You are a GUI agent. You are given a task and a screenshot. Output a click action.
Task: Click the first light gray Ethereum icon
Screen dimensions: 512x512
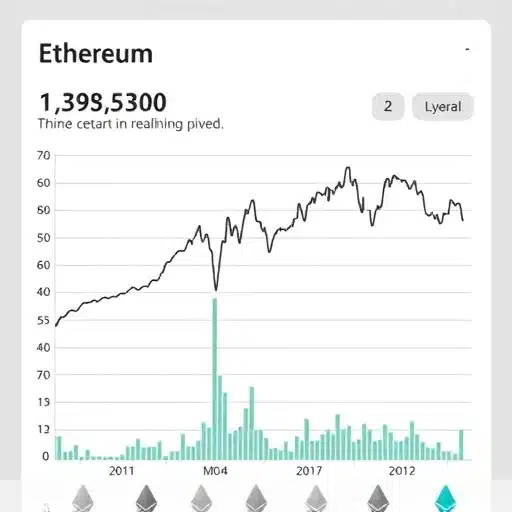click(x=83, y=499)
